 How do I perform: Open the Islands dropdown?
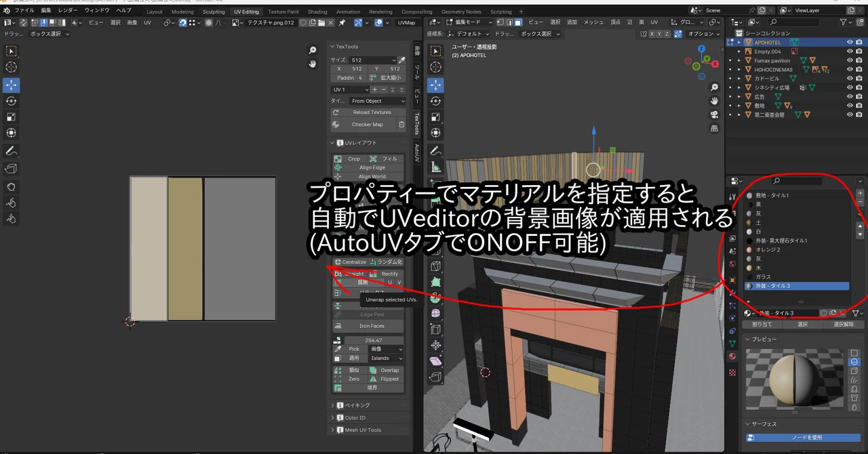386,358
